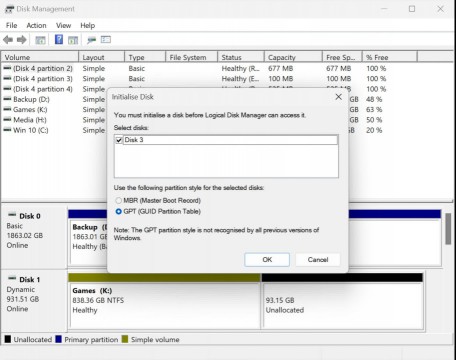Toggle the Show/Hide Action Pane toolbar icon
This screenshot has width=456, height=360.
[73, 40]
